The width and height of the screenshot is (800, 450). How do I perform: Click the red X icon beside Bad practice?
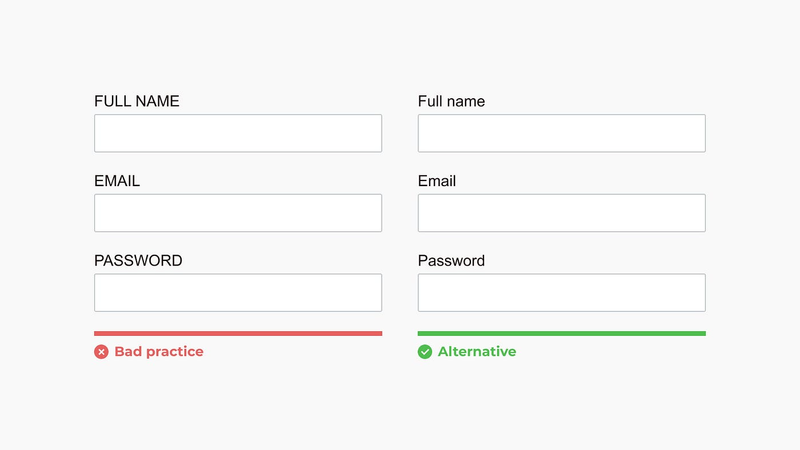pos(101,352)
